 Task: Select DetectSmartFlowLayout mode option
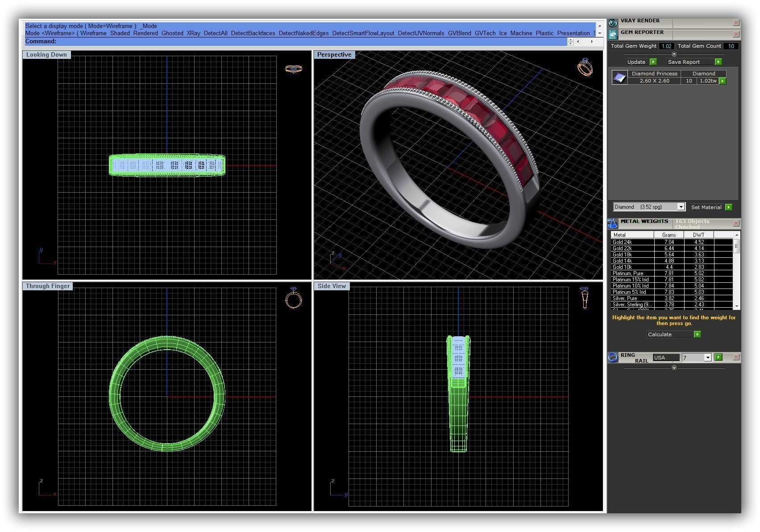[363, 33]
